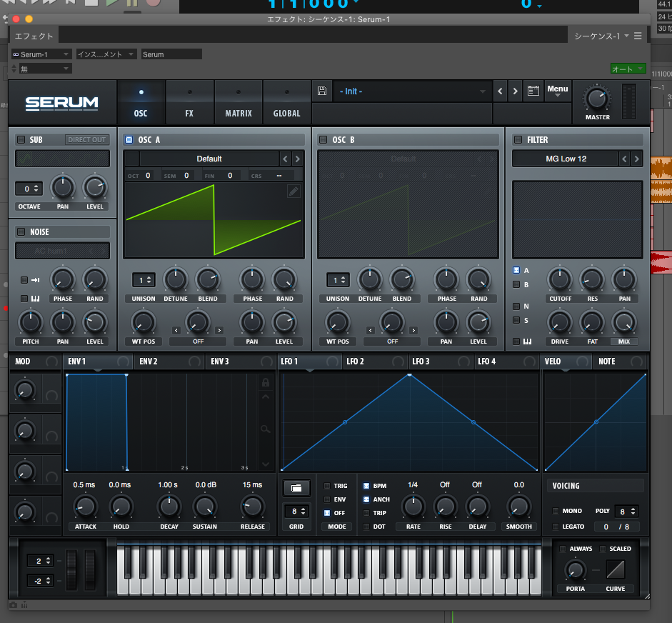Click the noise one-shot arrow icon
Viewport: 672px width, 623px height.
[36, 280]
